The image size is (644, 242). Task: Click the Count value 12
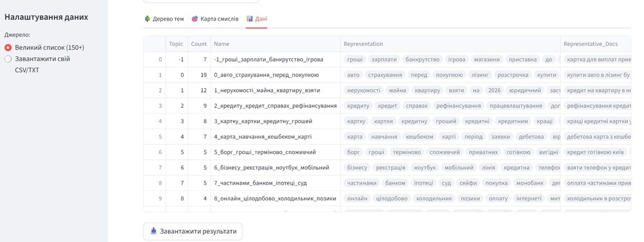point(199,90)
